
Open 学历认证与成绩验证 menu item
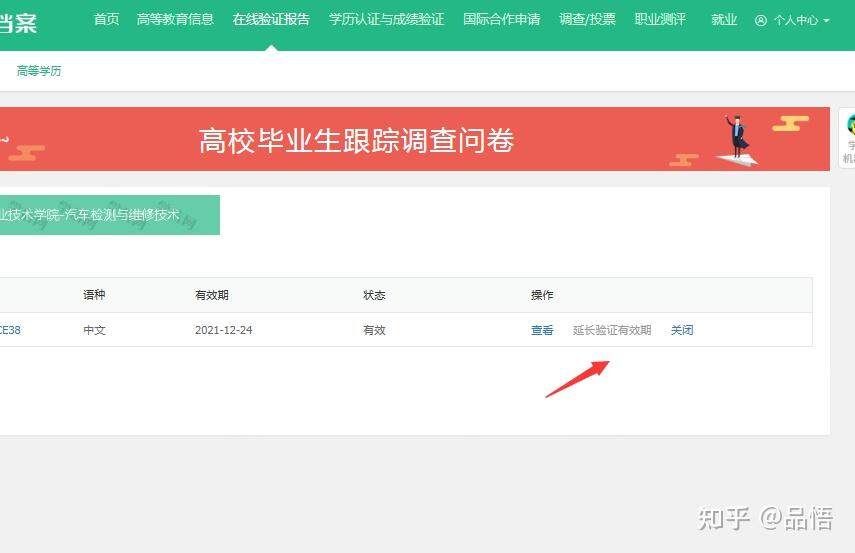(386, 20)
